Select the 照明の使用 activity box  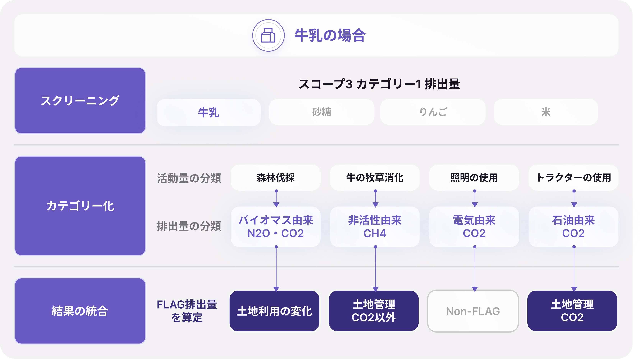pos(474,178)
